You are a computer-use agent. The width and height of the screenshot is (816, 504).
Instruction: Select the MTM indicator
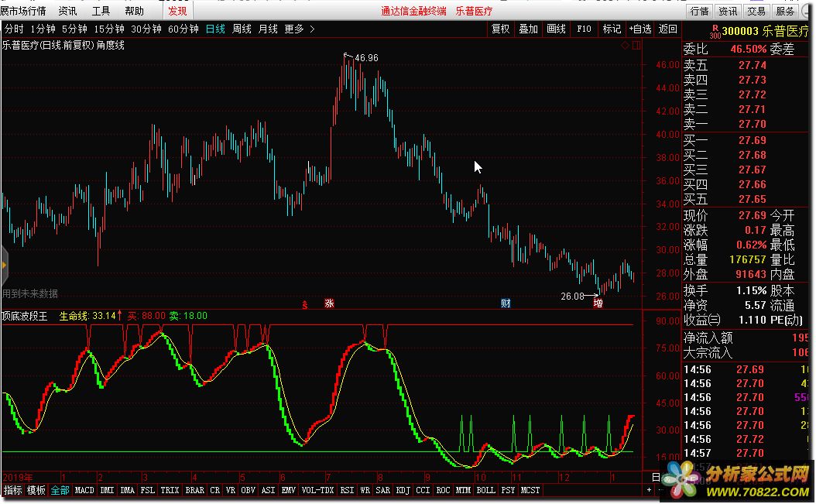pyautogui.click(x=463, y=491)
